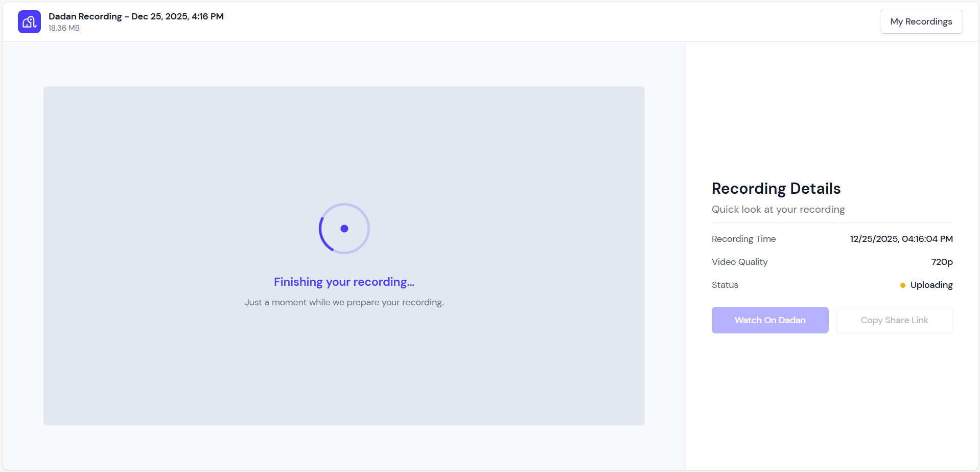980x472 pixels.
Task: Click the Finishing your recording message
Action: coord(344,282)
